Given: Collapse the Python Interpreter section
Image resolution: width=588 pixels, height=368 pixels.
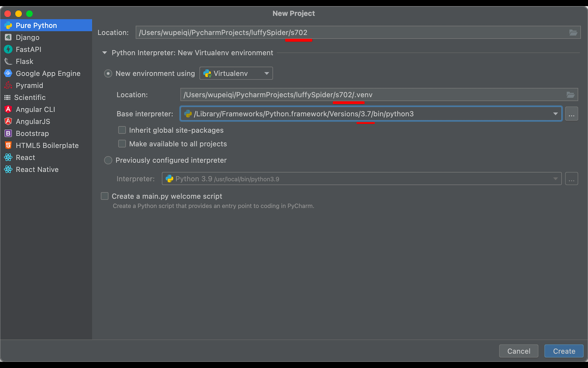Looking at the screenshot, I should point(105,53).
